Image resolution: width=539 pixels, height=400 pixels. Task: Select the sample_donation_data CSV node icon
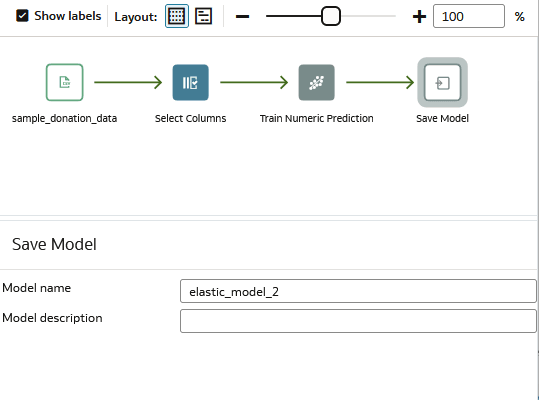coord(65,82)
